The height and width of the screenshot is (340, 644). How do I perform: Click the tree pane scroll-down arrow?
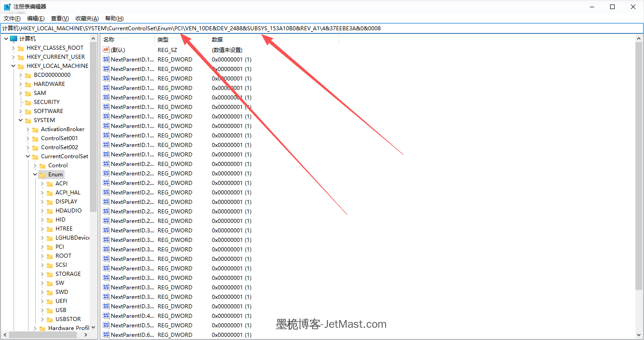(93, 327)
